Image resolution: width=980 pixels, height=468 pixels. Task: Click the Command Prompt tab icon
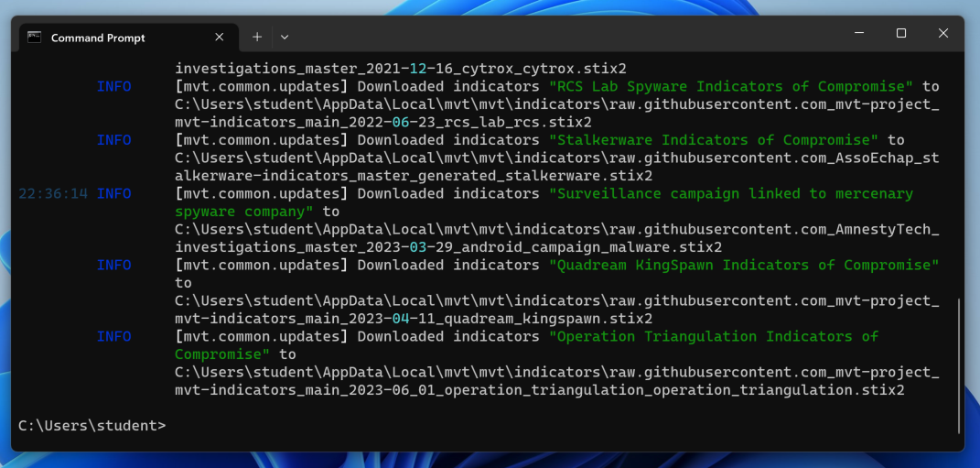35,38
